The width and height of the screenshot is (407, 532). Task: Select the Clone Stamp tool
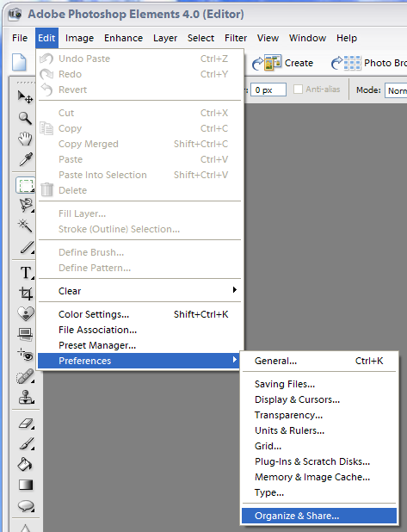[x=26, y=397]
